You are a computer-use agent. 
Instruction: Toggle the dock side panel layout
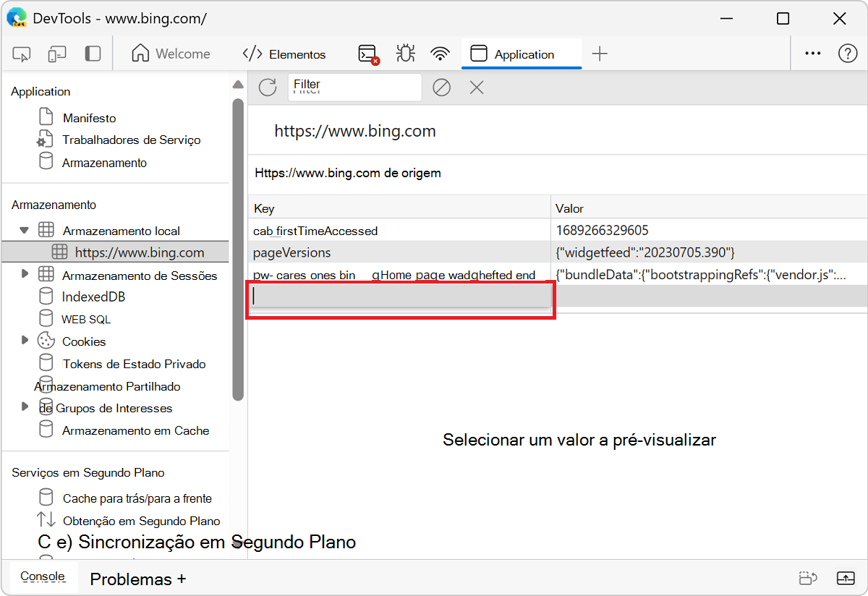(x=93, y=54)
